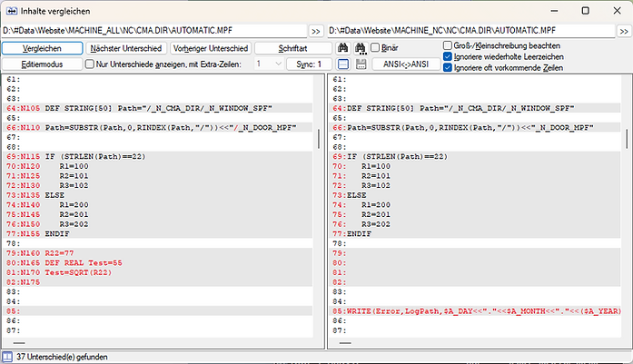Select right line 85 WRITE(Error,LogPath
This screenshot has height=364, width=633.
tap(475, 311)
